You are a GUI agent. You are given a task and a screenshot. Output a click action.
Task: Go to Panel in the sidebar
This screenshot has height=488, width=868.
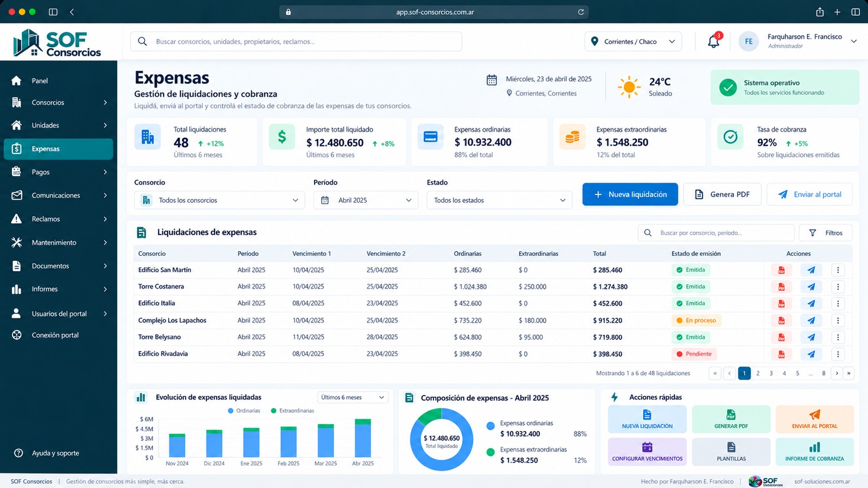(59, 81)
